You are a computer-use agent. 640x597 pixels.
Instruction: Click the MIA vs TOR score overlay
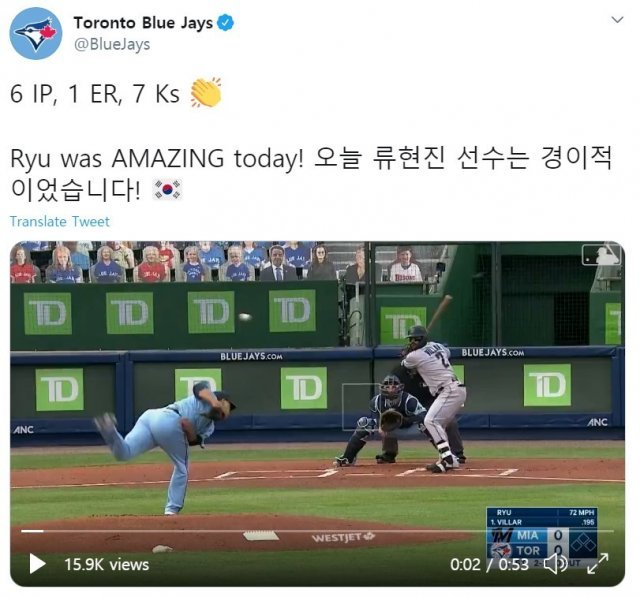click(x=542, y=538)
